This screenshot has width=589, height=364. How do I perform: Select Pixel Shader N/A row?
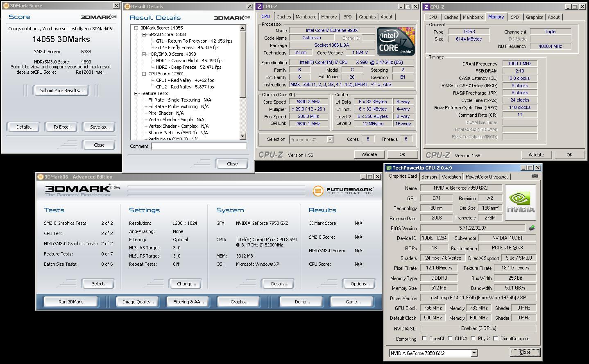[166, 113]
